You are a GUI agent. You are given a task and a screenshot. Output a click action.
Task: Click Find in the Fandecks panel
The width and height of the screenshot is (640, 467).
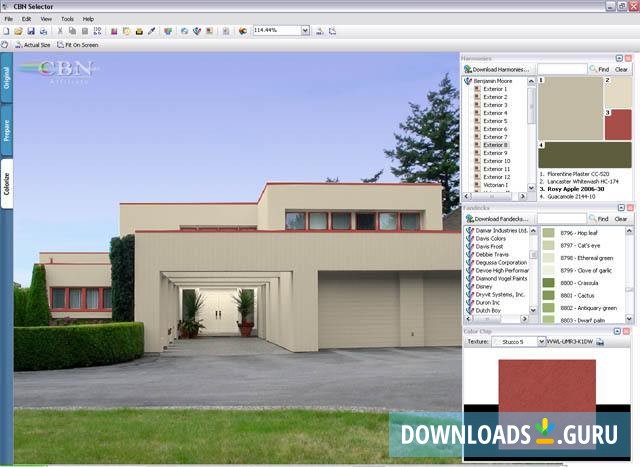click(600, 218)
